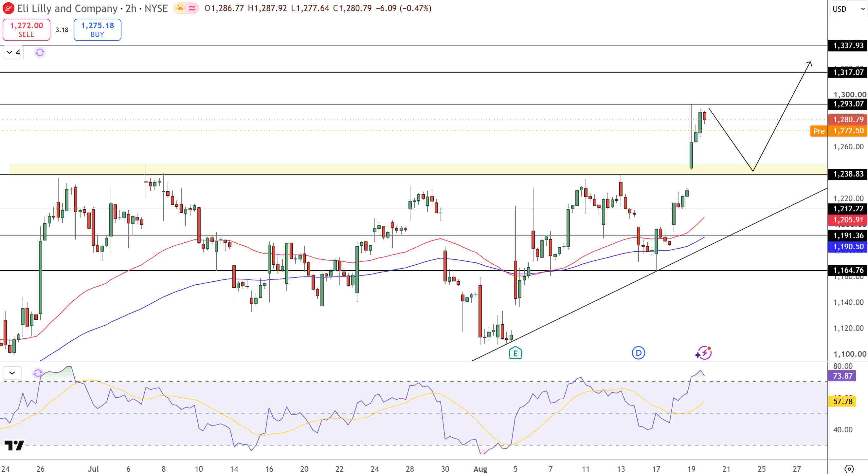Click the 1,212.22 price line label
This screenshot has width=868, height=474.
point(848,209)
